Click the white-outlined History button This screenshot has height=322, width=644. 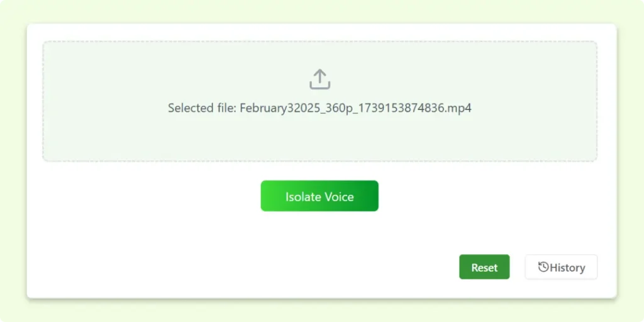(561, 267)
